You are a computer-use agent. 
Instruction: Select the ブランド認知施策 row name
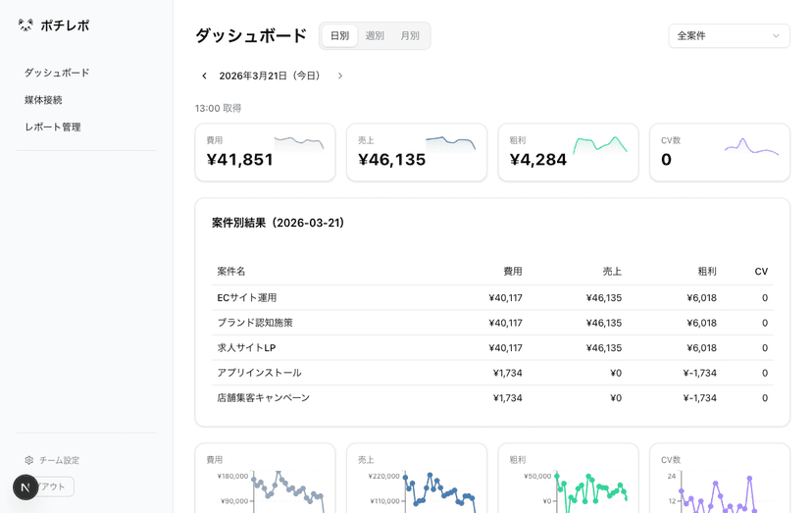(255, 323)
